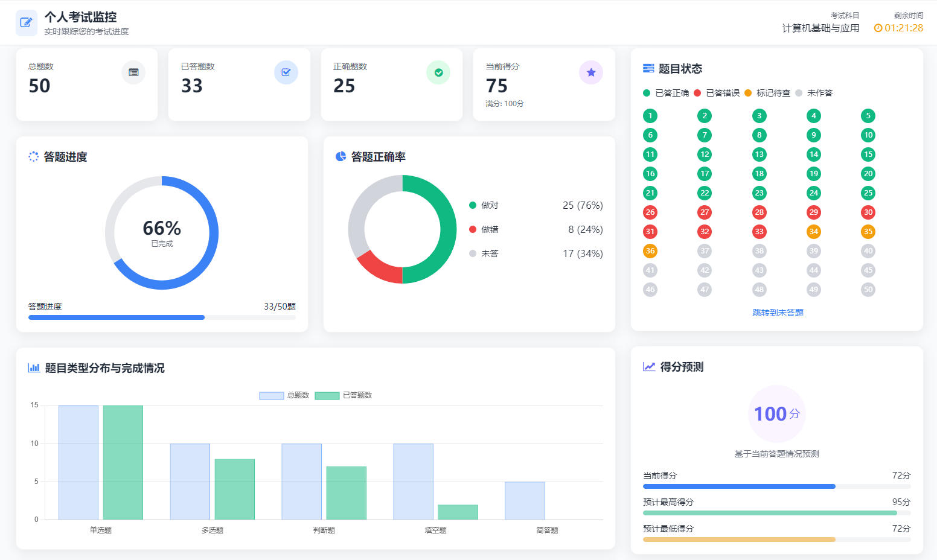Click the 题目类型分布 bar chart icon
The height and width of the screenshot is (560, 937).
click(x=34, y=367)
